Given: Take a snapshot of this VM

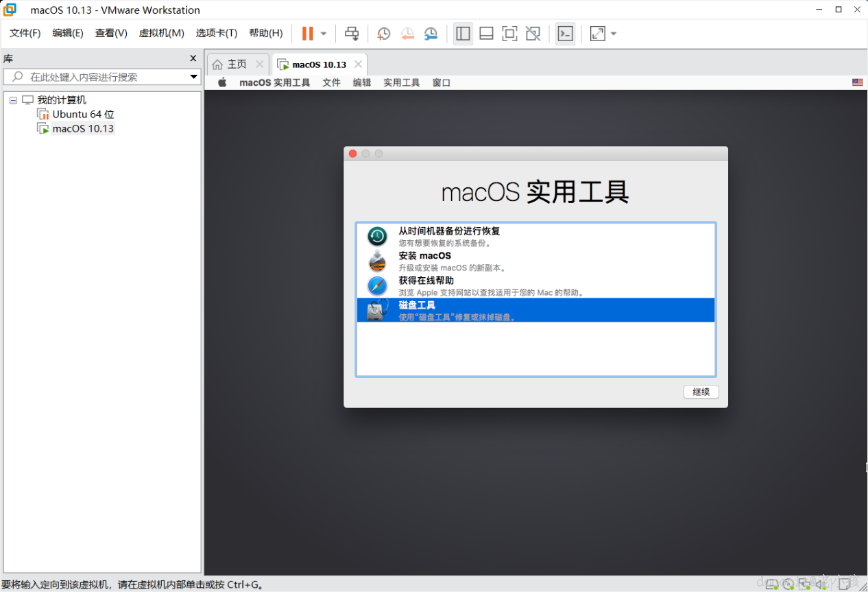Looking at the screenshot, I should tap(384, 34).
